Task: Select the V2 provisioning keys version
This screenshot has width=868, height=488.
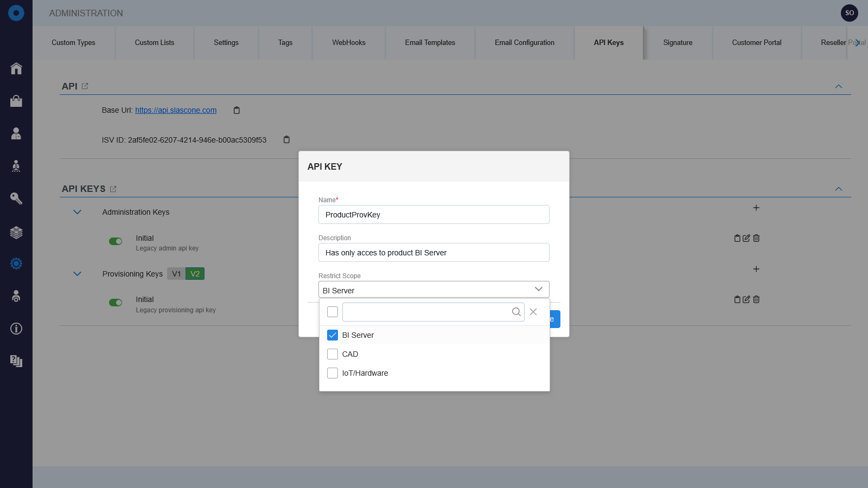Action: [x=195, y=274]
